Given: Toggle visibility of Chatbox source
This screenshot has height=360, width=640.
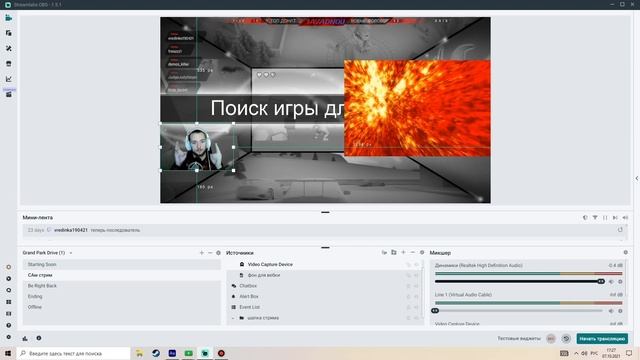Looking at the screenshot, I should point(416,286).
